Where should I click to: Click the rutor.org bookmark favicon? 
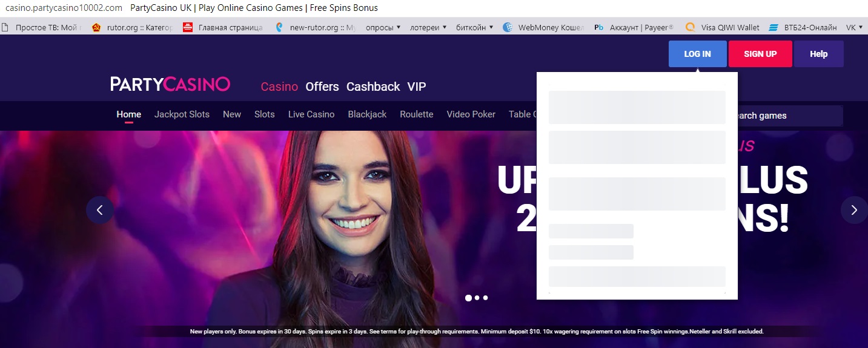point(96,27)
